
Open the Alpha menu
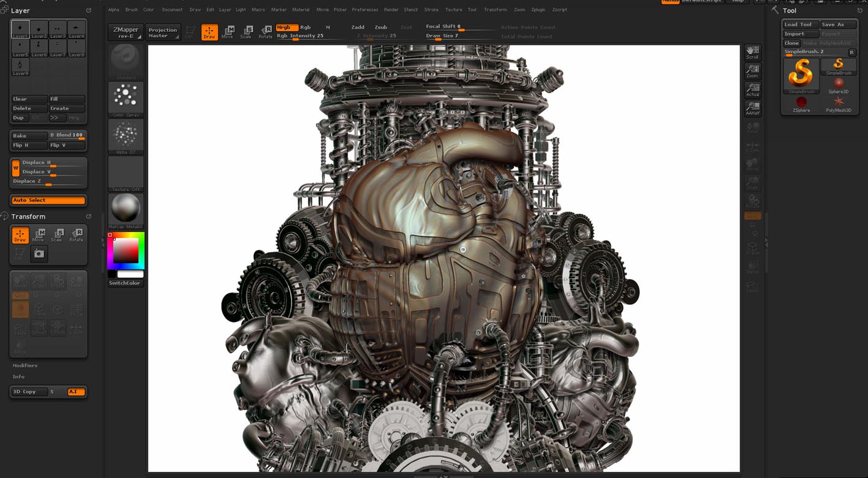(114, 10)
